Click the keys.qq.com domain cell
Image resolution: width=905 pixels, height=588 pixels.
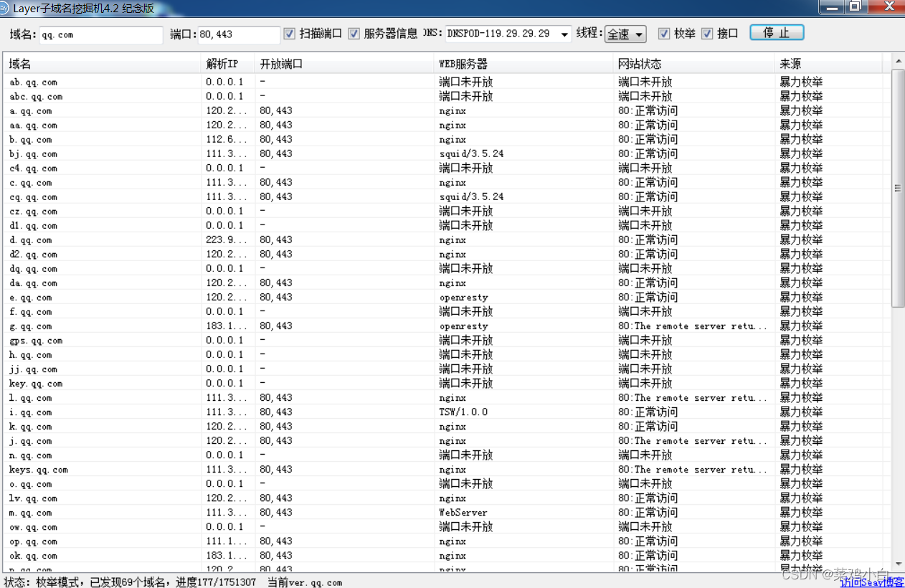click(x=39, y=470)
